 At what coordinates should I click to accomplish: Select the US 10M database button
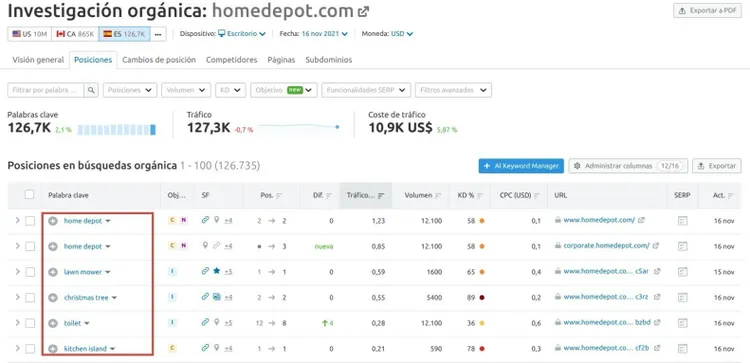click(30, 34)
